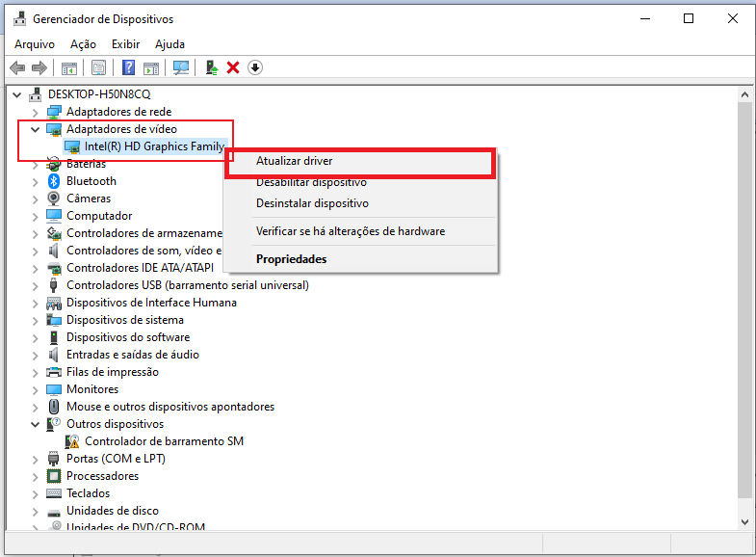Click the Dispositivos de Interface Humana icon

pos(54,303)
